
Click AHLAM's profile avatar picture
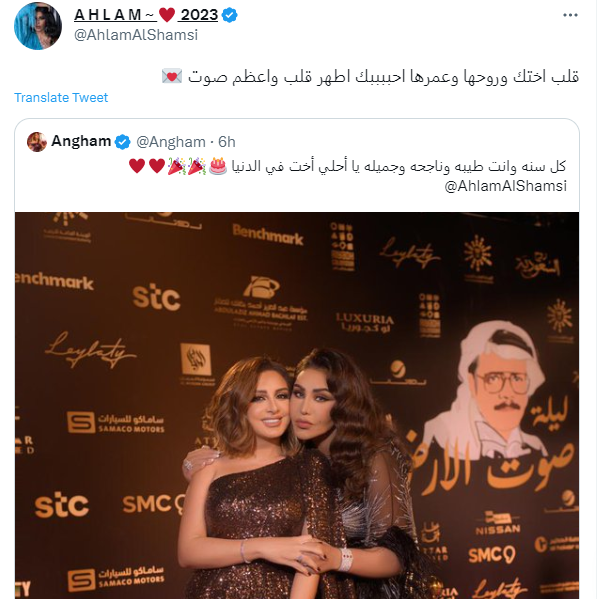click(38, 26)
